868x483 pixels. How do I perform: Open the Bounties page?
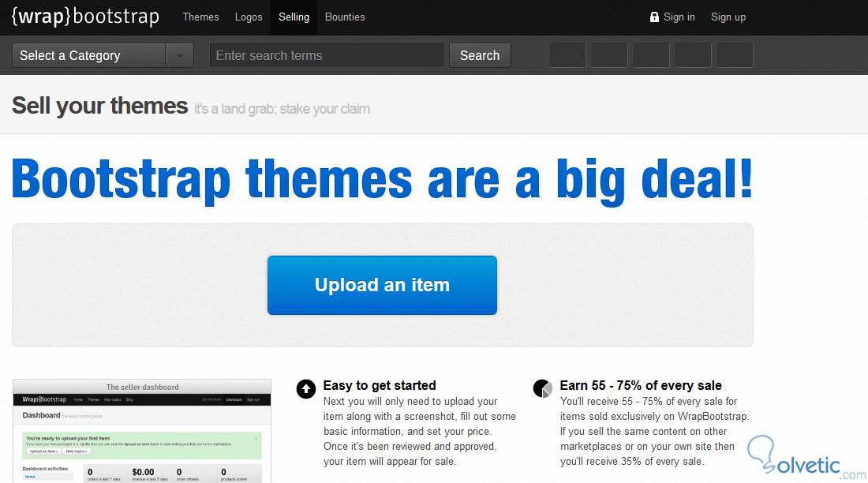[345, 17]
